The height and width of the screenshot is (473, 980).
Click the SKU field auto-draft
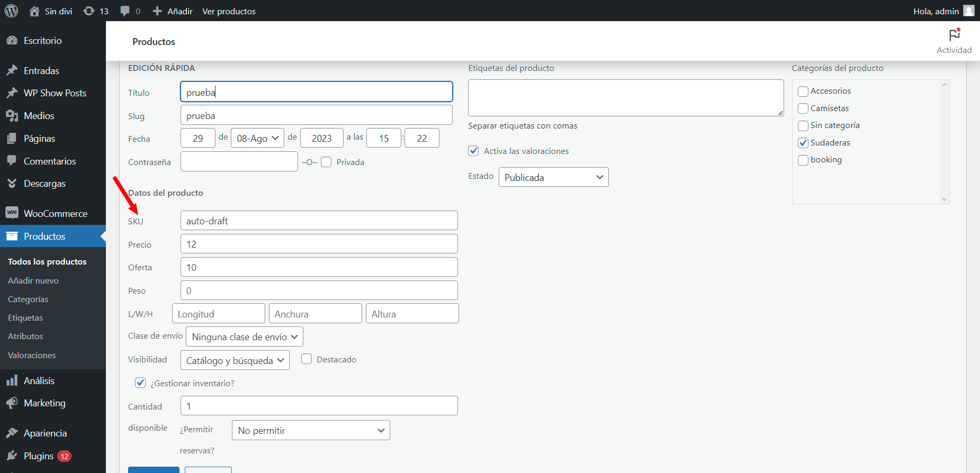click(319, 221)
